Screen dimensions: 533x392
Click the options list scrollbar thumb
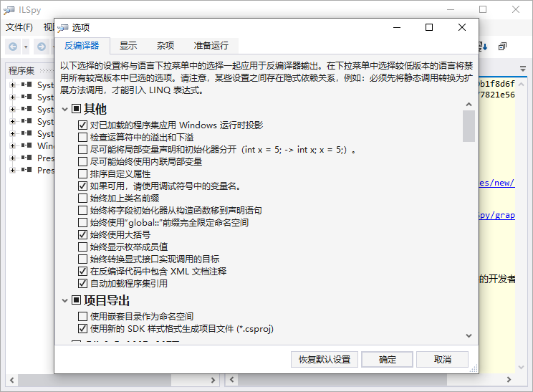469,126
